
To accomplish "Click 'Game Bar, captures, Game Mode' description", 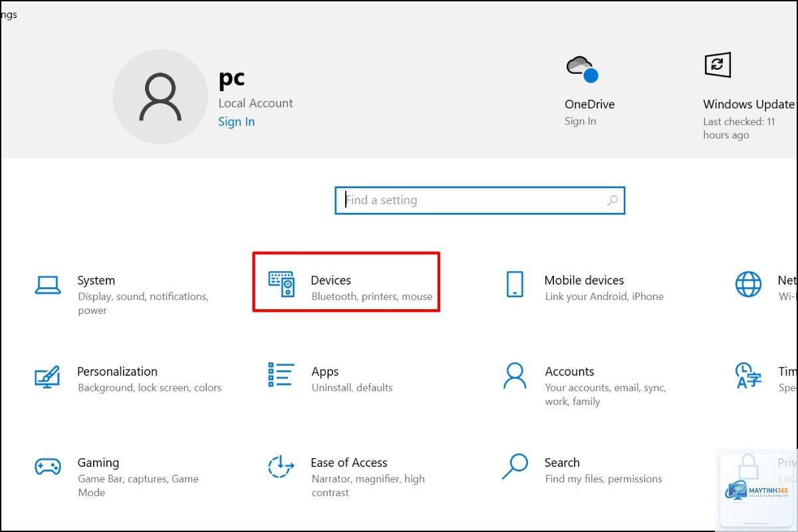I will (x=138, y=485).
